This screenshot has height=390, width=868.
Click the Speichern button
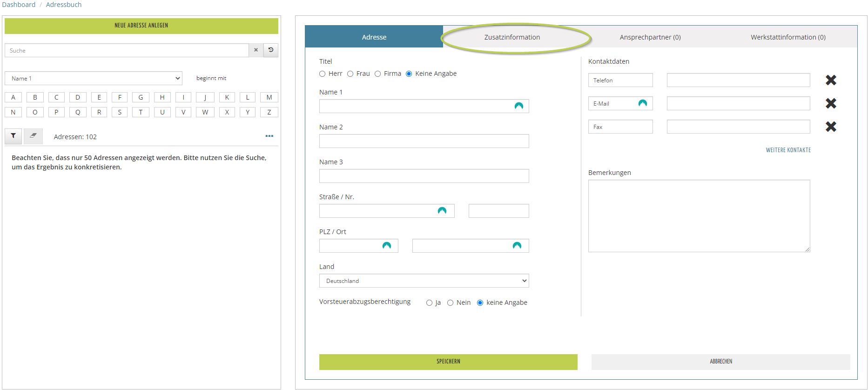pos(448,362)
